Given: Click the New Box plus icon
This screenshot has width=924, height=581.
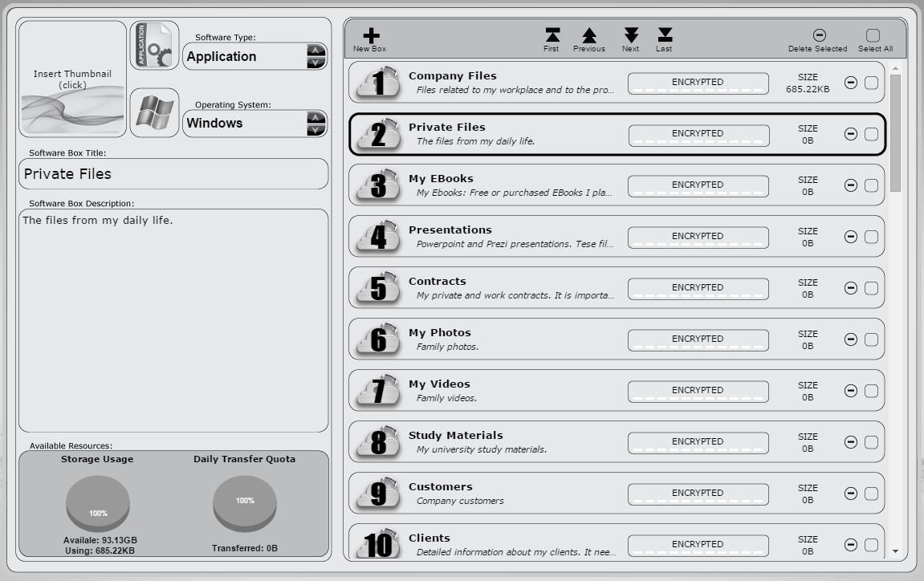Looking at the screenshot, I should coord(371,35).
